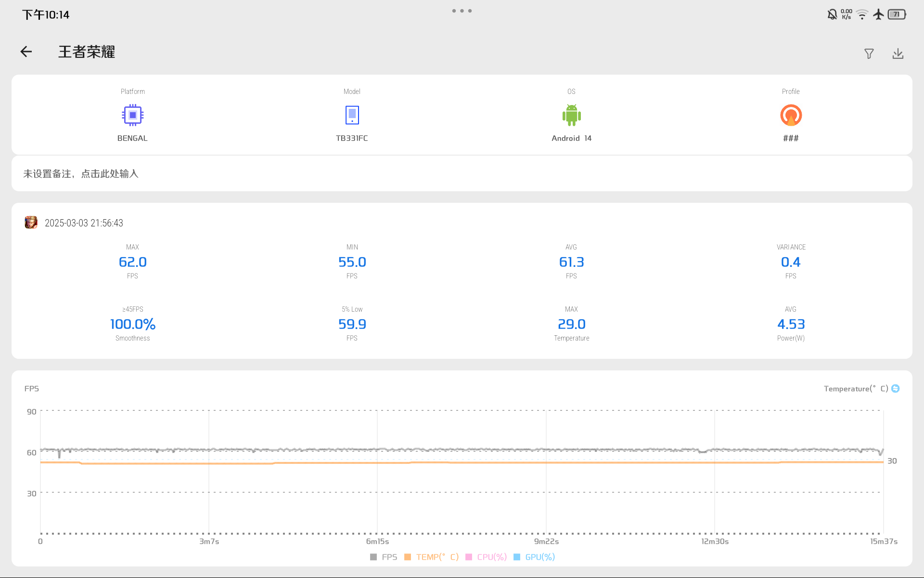This screenshot has width=924, height=578.
Task: Click the ### profile label
Action: [x=791, y=138]
